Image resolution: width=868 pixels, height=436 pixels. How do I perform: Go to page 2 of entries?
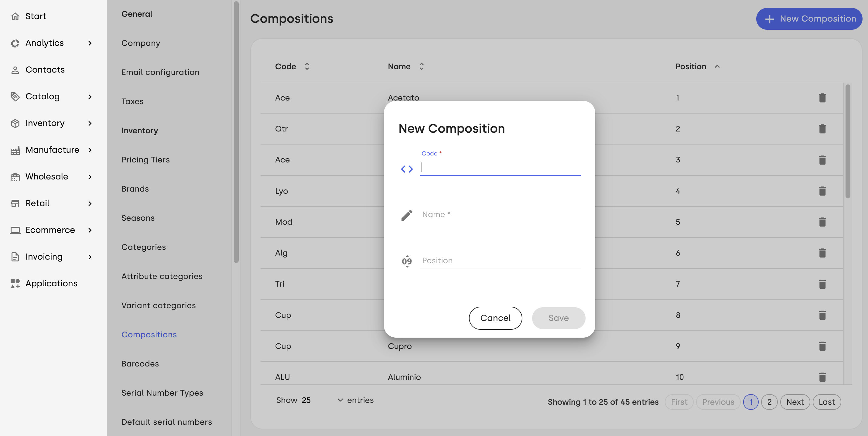click(769, 402)
